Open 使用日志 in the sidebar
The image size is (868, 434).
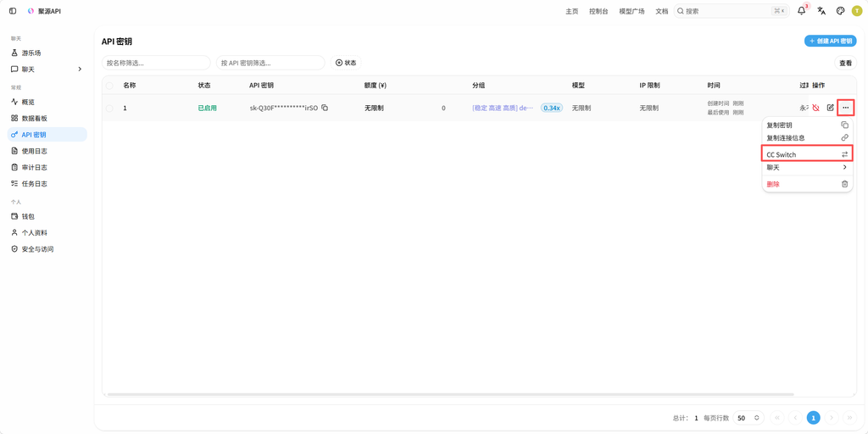tap(47, 151)
